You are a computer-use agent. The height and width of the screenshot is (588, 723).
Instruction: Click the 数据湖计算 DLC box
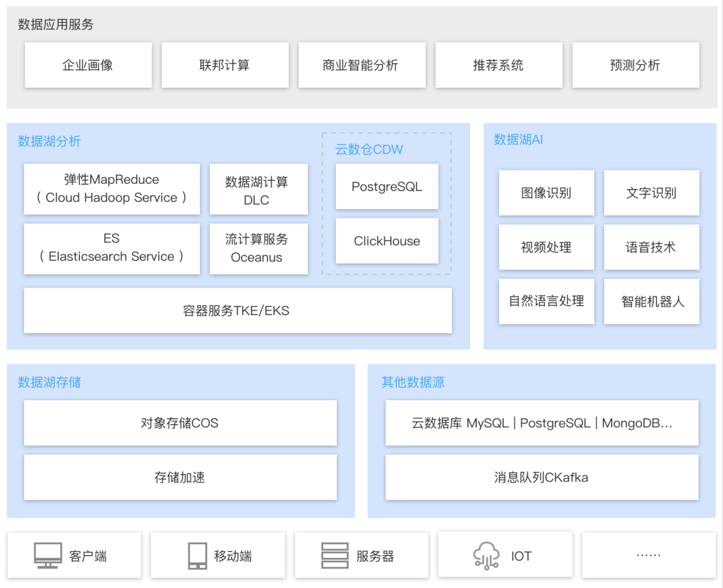[x=259, y=188]
